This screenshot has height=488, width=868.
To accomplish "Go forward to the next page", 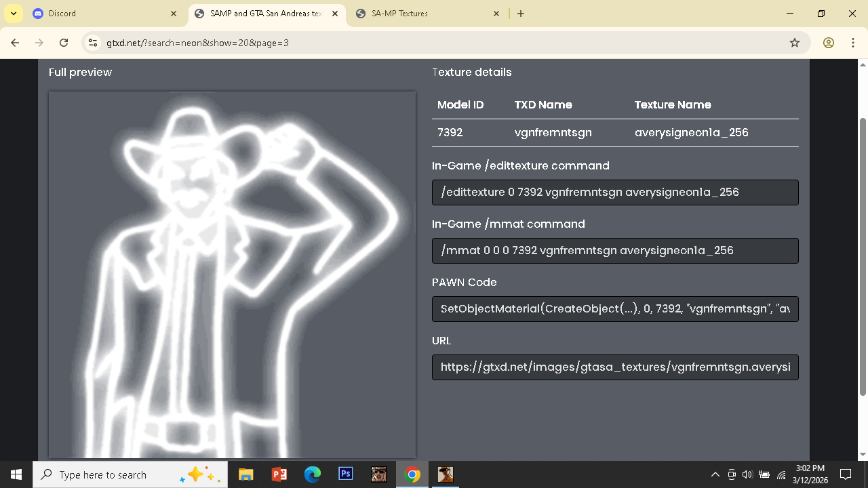I will tap(39, 43).
